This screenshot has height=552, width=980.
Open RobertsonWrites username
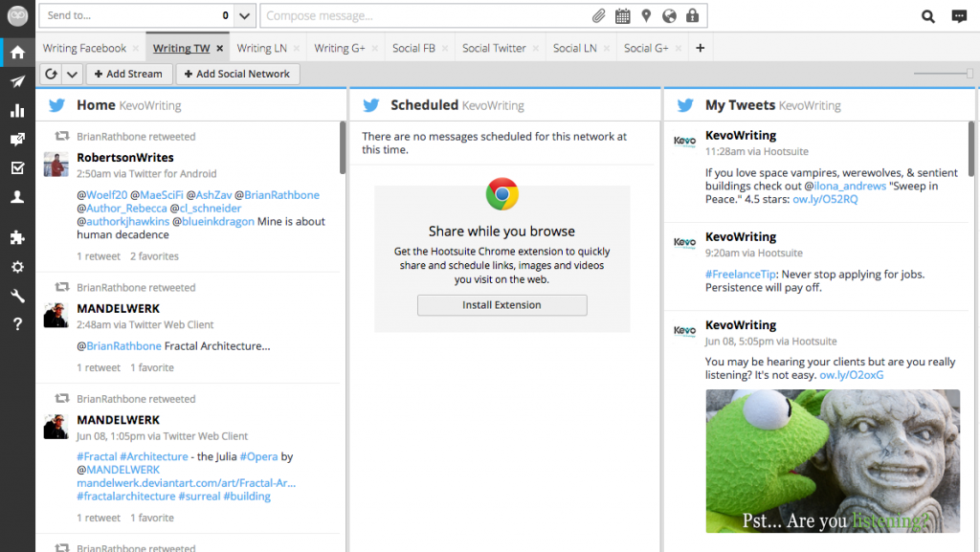click(x=125, y=157)
